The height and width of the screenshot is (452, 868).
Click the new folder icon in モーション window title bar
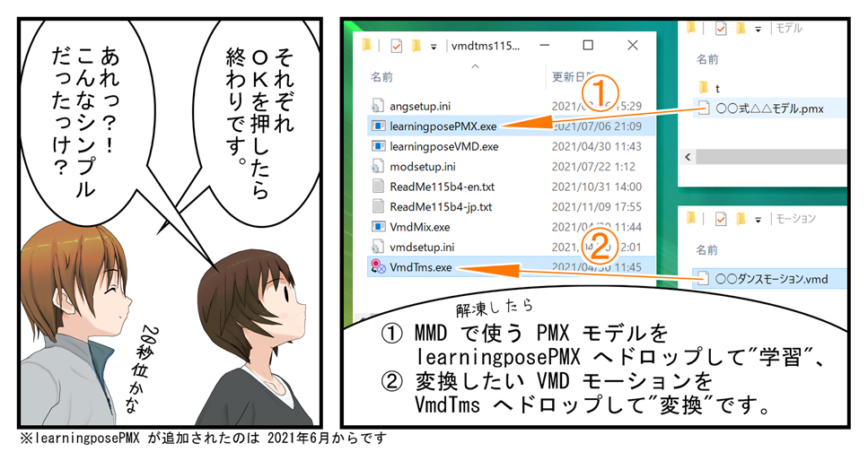[741, 219]
